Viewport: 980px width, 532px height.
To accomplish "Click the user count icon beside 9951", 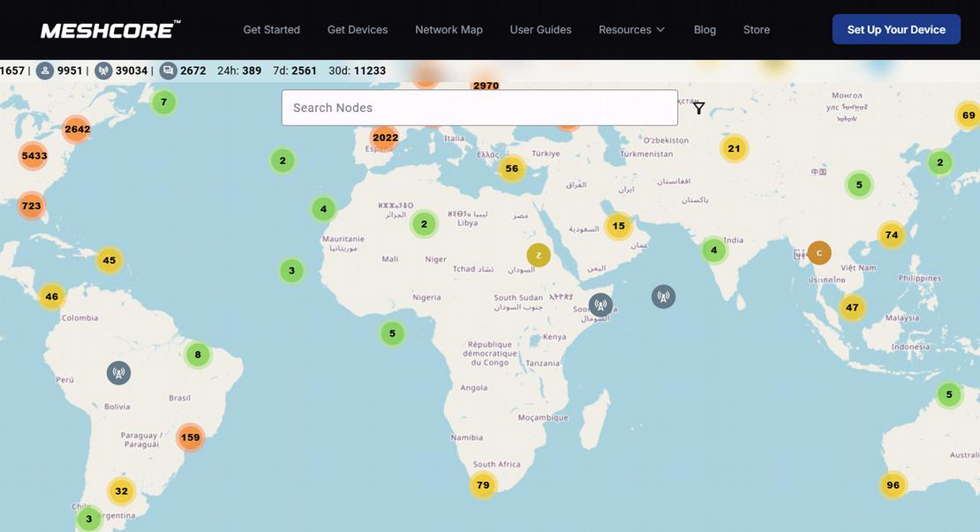I will click(44, 71).
